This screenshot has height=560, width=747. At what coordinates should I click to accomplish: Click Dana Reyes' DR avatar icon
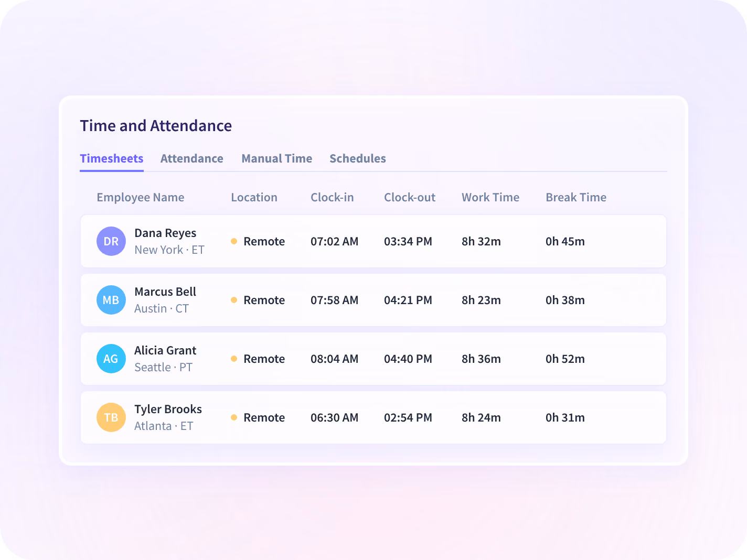click(x=111, y=241)
